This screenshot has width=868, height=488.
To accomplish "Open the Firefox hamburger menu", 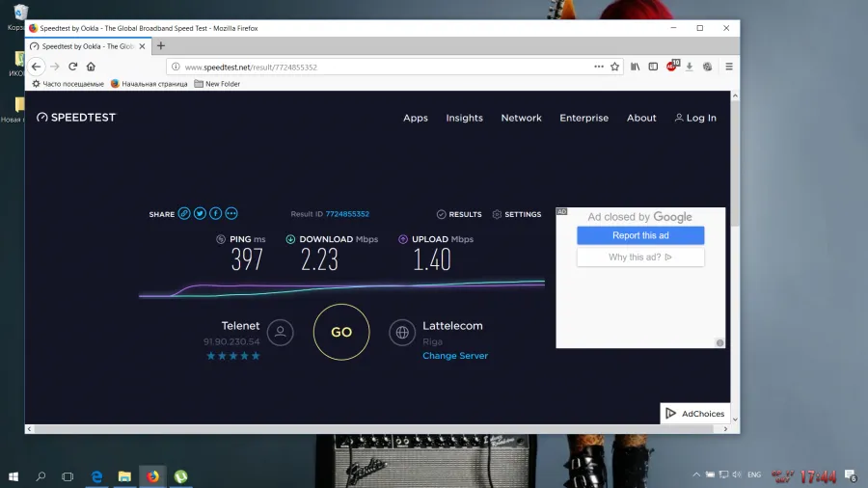I will [729, 67].
